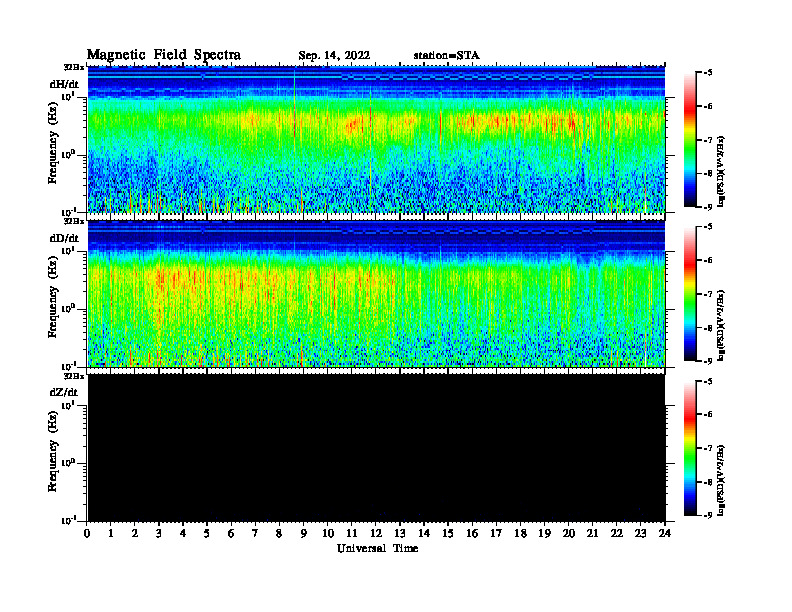Click the -7 tick on dH/dt color scale
Screen dimensions: 792x612
pyautogui.click(x=708, y=140)
